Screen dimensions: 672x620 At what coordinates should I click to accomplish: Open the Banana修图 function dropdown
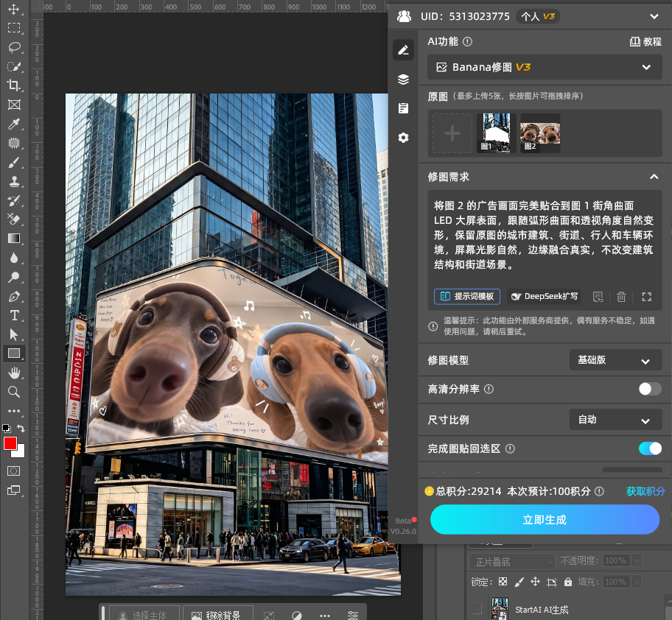[x=545, y=67]
